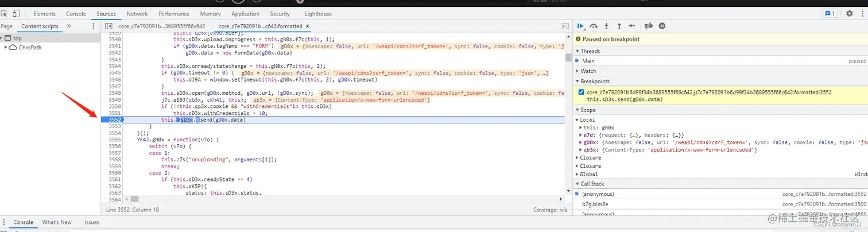This screenshot has height=232, width=868.
Task: Open the Issues drawer tab
Action: pos(92,222)
